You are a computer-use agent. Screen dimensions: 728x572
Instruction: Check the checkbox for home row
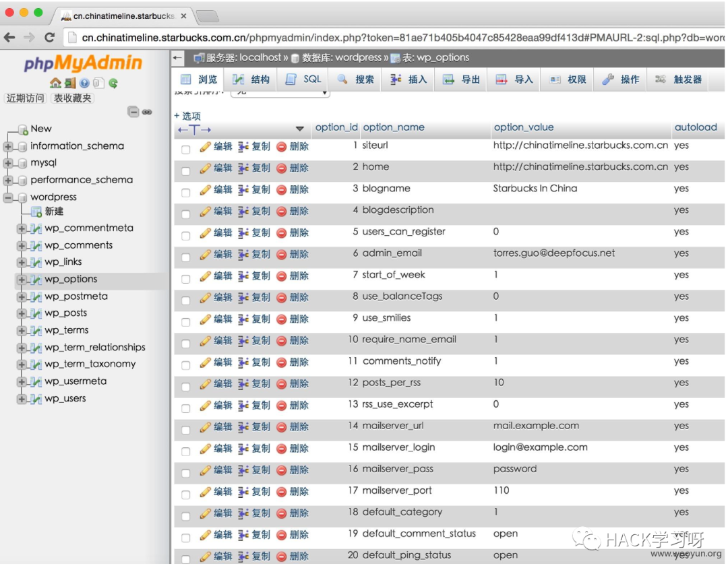[x=186, y=171]
